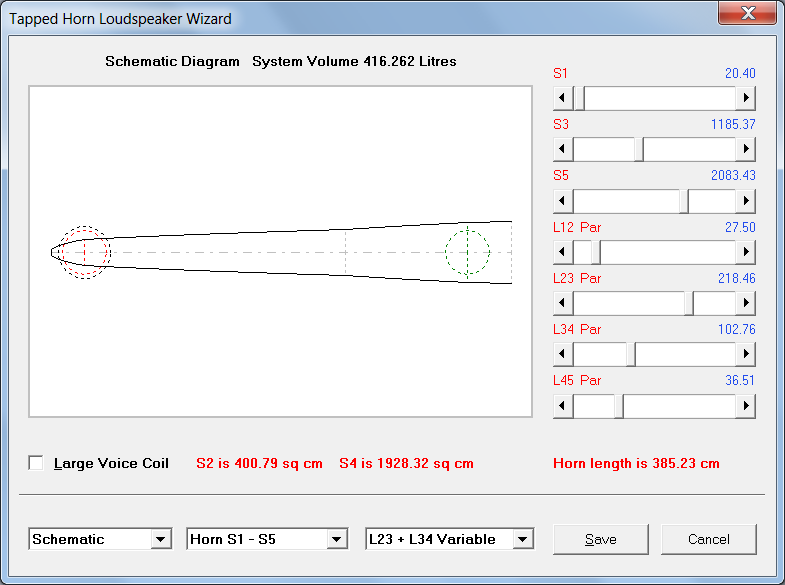Click the L34 Par slider thumb
This screenshot has width=785, height=585.
[x=631, y=354]
